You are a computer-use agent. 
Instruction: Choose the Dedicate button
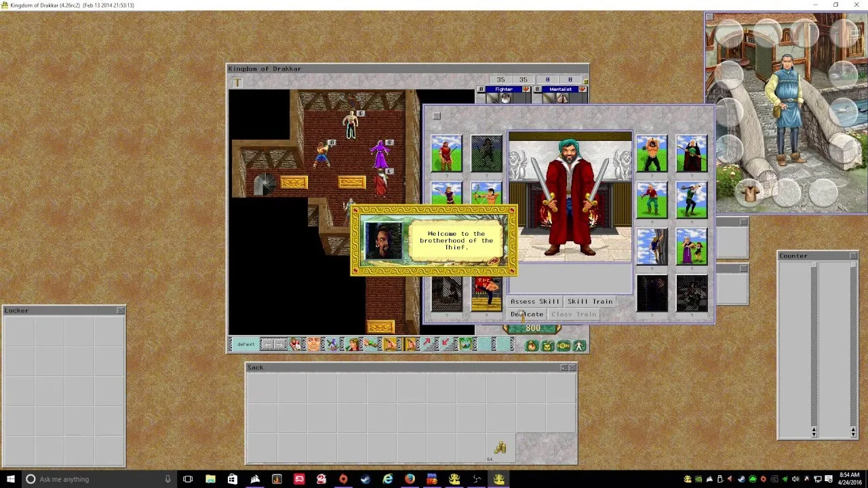[527, 314]
